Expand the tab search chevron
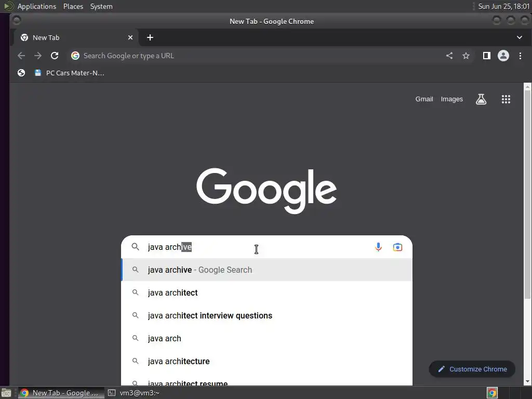Screen dimensions: 532x399 pos(520,37)
